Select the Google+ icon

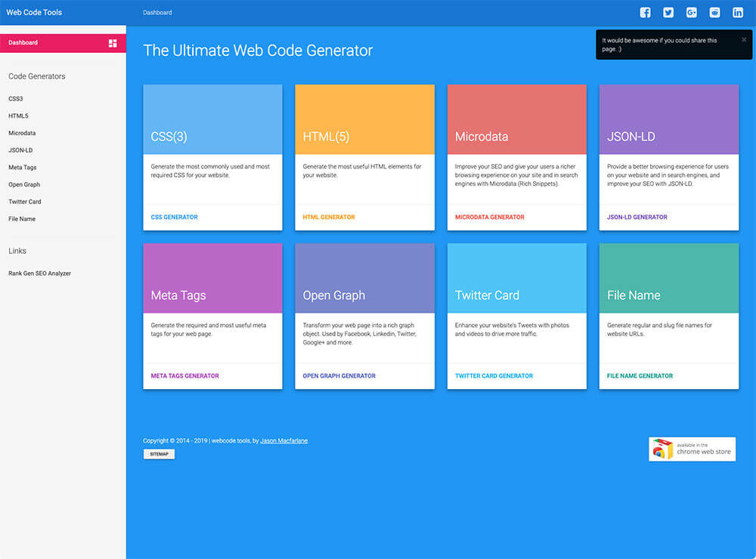click(x=691, y=12)
